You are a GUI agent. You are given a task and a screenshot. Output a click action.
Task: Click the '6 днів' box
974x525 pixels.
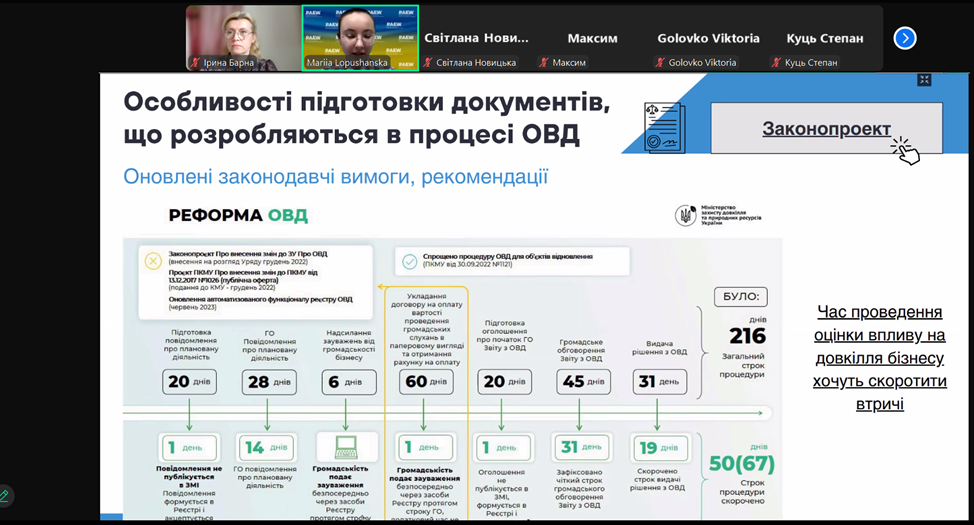[x=348, y=381]
